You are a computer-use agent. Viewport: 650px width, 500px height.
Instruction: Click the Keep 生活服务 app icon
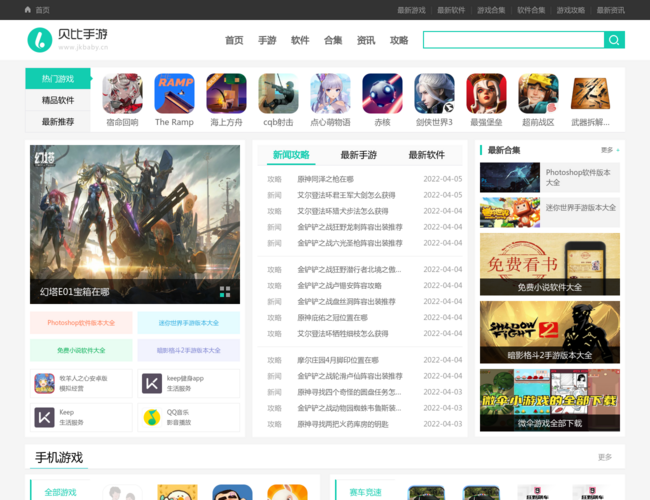tap(44, 417)
